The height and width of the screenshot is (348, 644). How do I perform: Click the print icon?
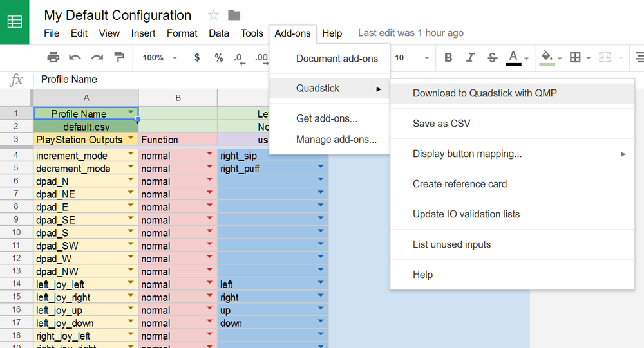point(53,57)
